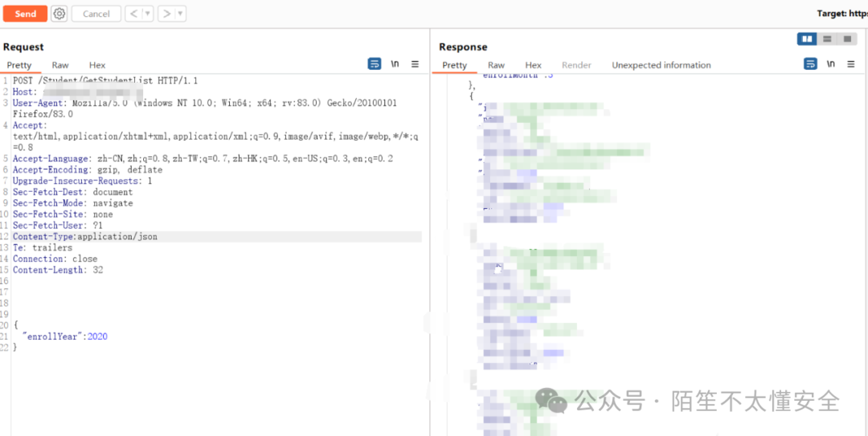The image size is (868, 436).
Task: Click the Target label at top right
Action: coord(842,14)
